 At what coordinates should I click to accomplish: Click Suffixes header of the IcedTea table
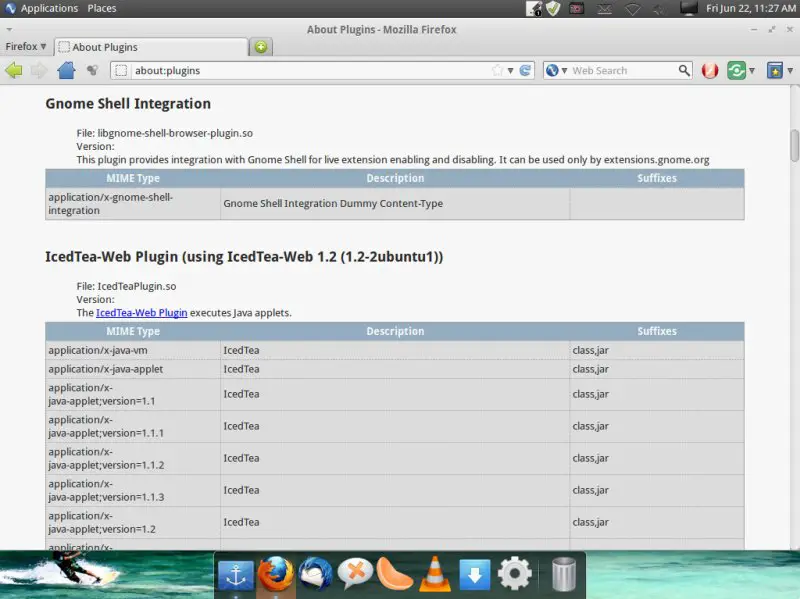coord(657,331)
